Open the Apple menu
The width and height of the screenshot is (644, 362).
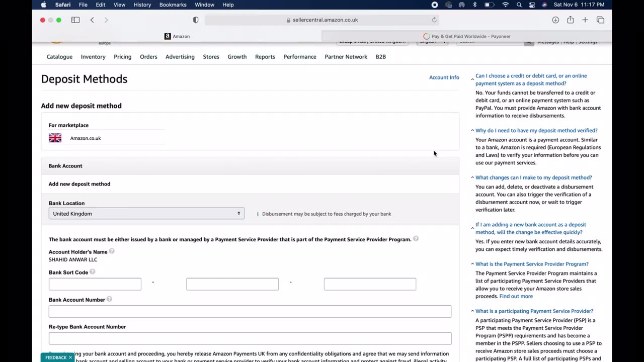43,5
